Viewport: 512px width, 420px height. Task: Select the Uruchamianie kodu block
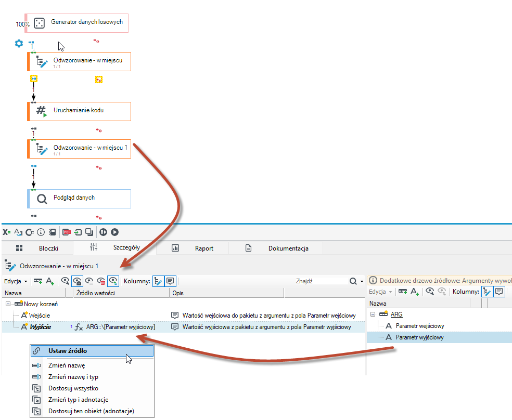click(x=79, y=112)
